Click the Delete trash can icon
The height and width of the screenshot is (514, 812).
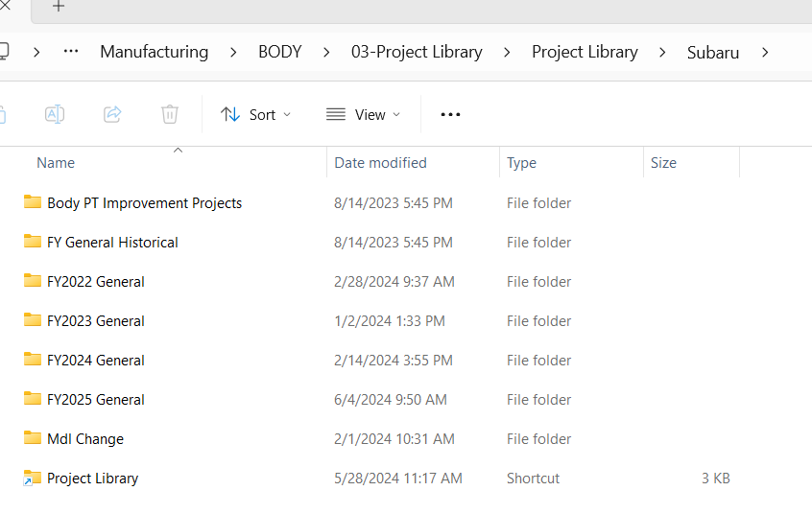point(170,114)
